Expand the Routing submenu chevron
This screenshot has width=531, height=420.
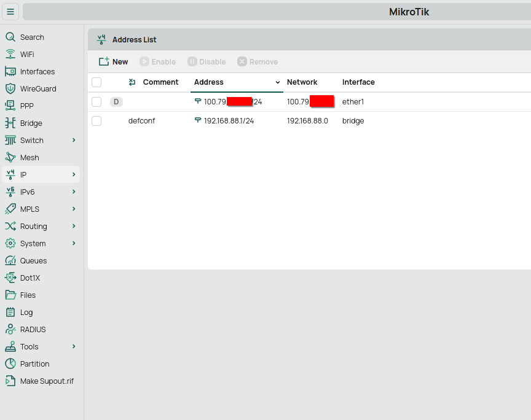[74, 227]
